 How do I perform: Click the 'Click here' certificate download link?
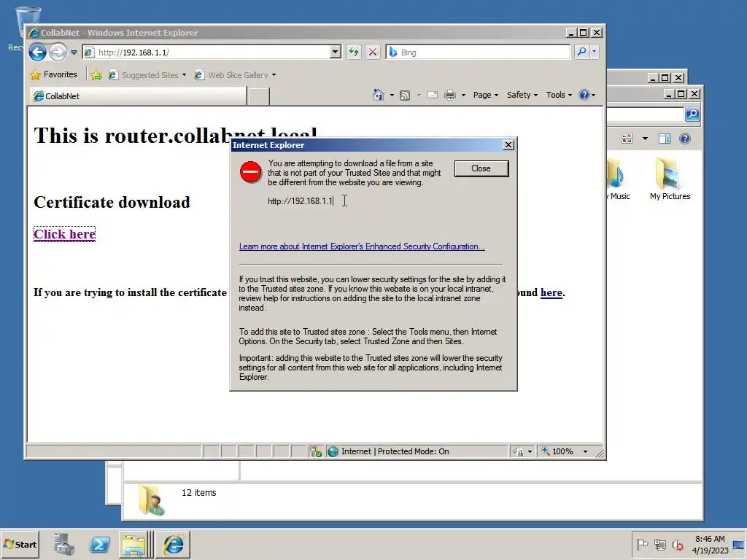click(x=64, y=234)
